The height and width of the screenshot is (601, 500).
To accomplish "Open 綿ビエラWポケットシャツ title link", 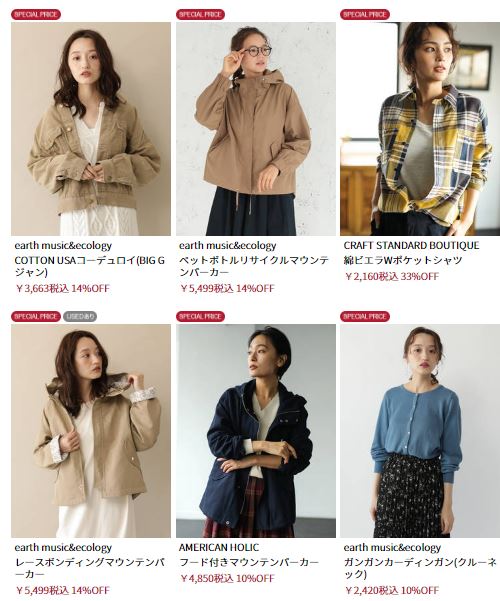I will coord(403,261).
